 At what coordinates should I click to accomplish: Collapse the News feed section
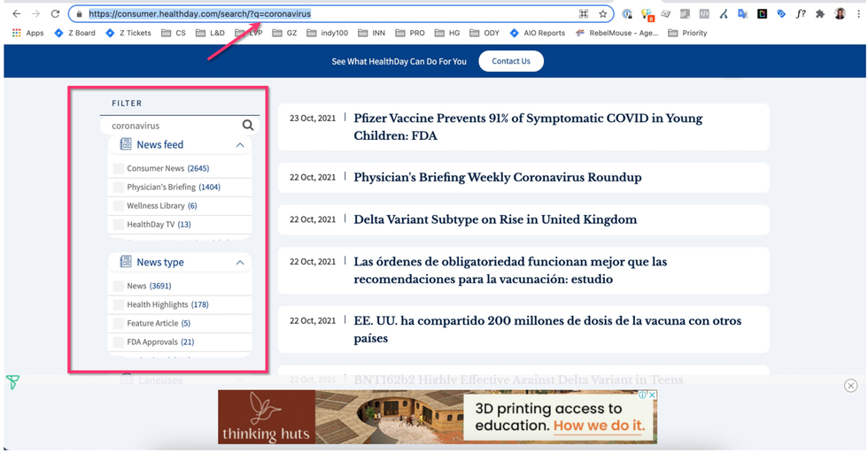tap(239, 145)
